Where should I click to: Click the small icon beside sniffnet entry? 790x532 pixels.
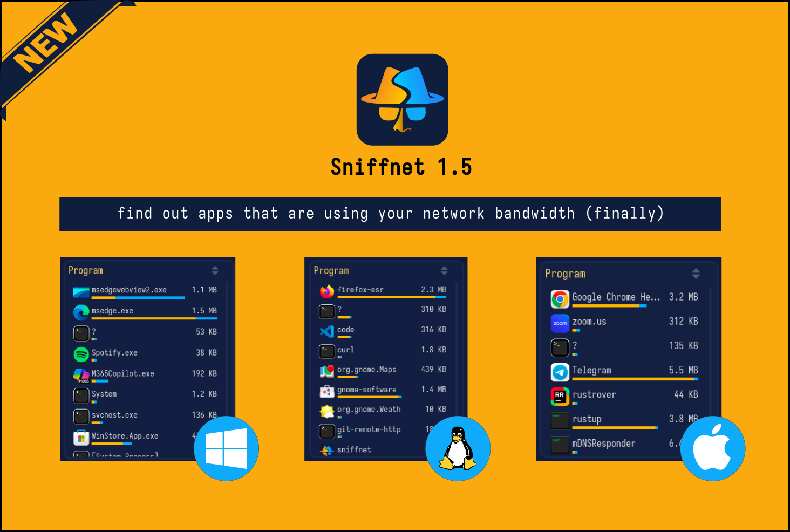pyautogui.click(x=327, y=451)
